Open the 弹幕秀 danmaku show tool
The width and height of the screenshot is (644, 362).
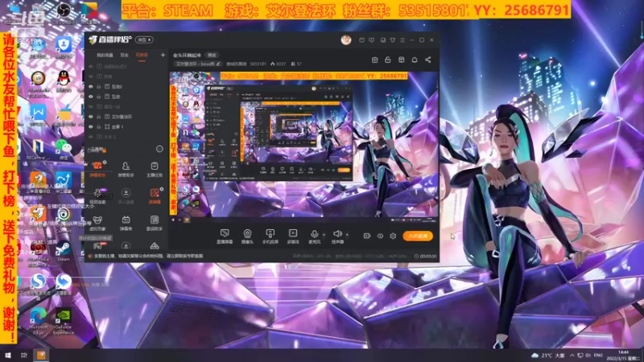pos(126,223)
